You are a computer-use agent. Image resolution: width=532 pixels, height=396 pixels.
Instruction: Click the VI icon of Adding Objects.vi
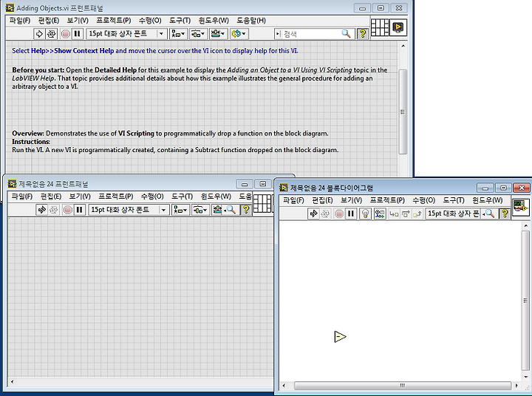pyautogui.click(x=398, y=27)
